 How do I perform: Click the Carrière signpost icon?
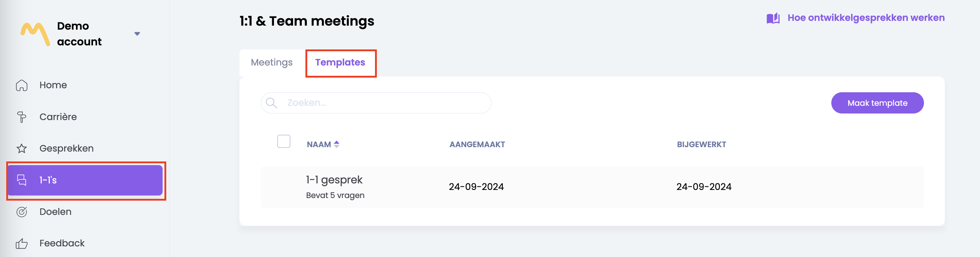(x=22, y=117)
